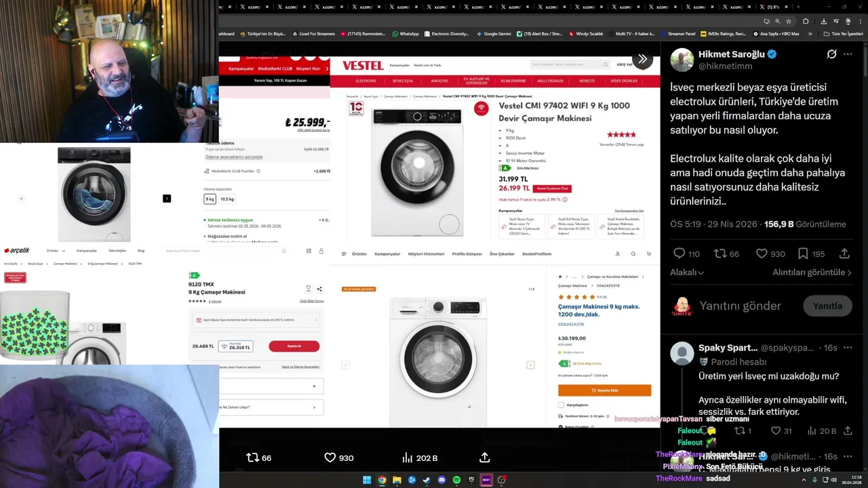Open the IMDb: Ratings, Revi... bookmark
Viewport: 868px width, 488px height.
click(x=723, y=34)
